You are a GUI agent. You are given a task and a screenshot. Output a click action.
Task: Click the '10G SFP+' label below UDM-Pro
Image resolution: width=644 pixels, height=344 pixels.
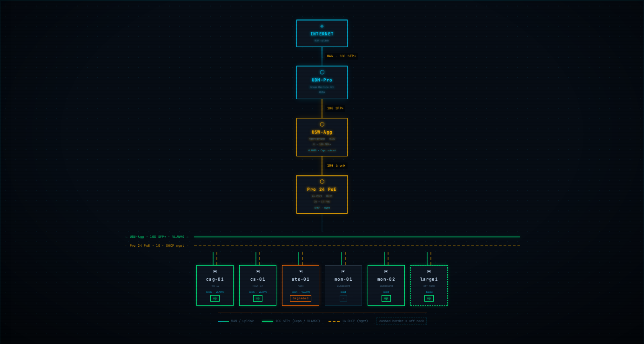(x=335, y=108)
